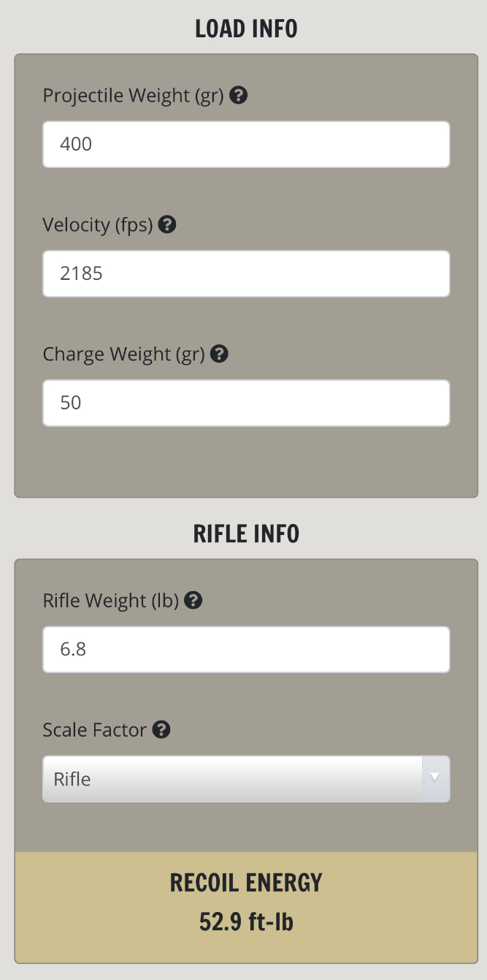Click the RIFLE INFO section heading

[x=246, y=534]
